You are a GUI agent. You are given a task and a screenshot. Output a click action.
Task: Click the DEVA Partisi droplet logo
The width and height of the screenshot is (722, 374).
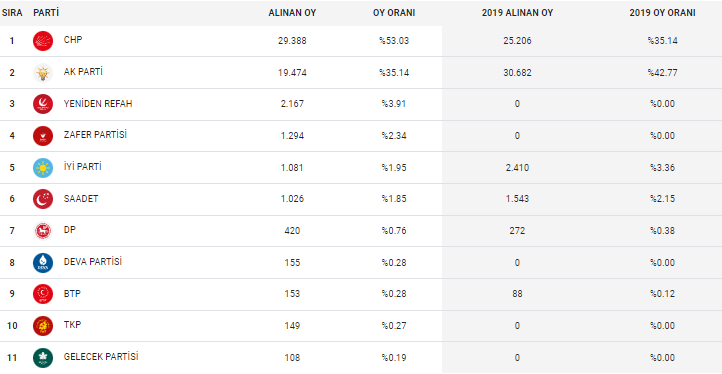[x=43, y=263]
